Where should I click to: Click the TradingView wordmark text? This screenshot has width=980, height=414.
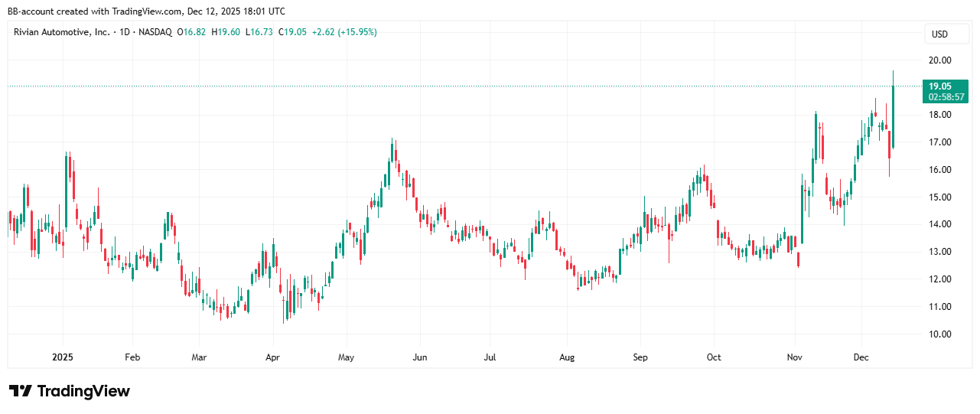point(83,391)
